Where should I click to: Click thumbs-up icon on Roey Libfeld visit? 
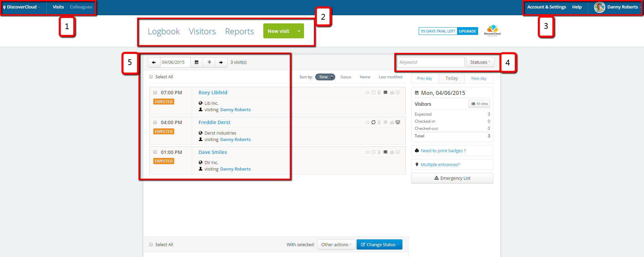click(x=367, y=93)
